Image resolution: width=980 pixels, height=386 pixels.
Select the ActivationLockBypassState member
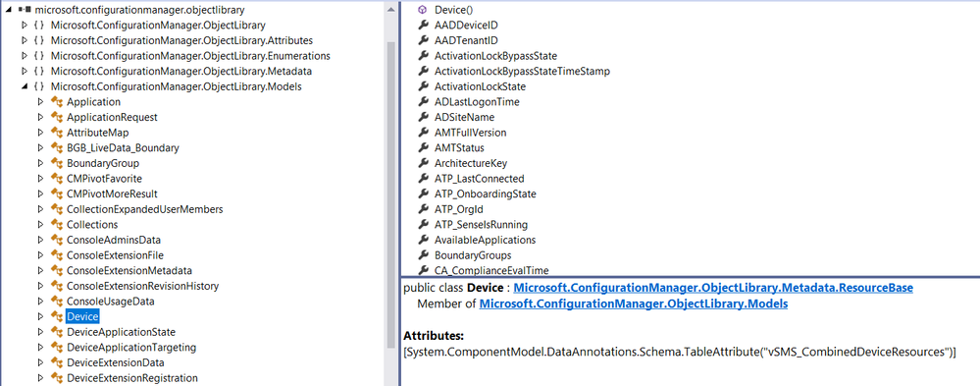(495, 56)
